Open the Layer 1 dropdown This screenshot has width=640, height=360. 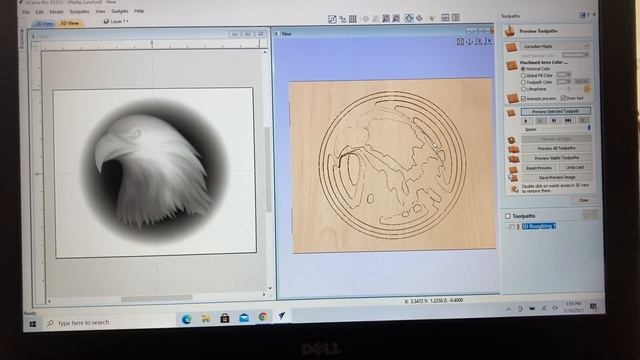point(116,21)
